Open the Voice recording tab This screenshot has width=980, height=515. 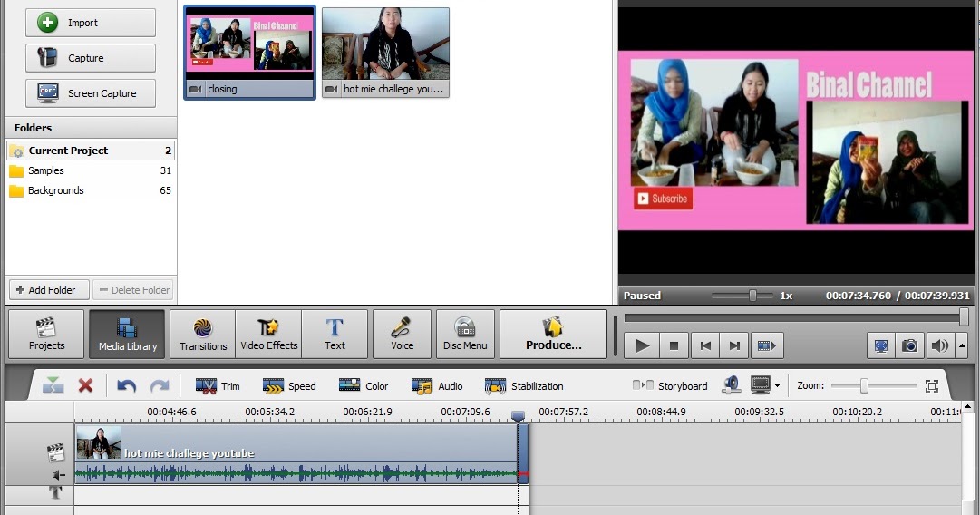click(402, 335)
